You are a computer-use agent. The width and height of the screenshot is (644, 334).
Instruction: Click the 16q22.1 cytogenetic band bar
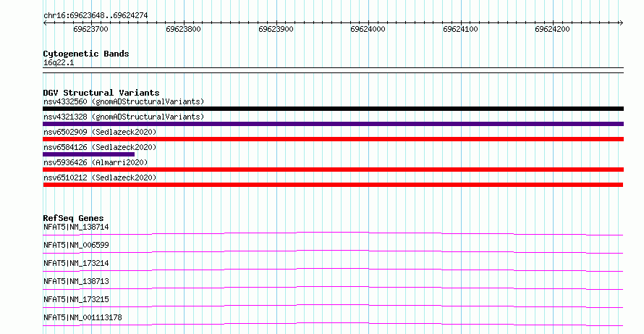pos(333,70)
